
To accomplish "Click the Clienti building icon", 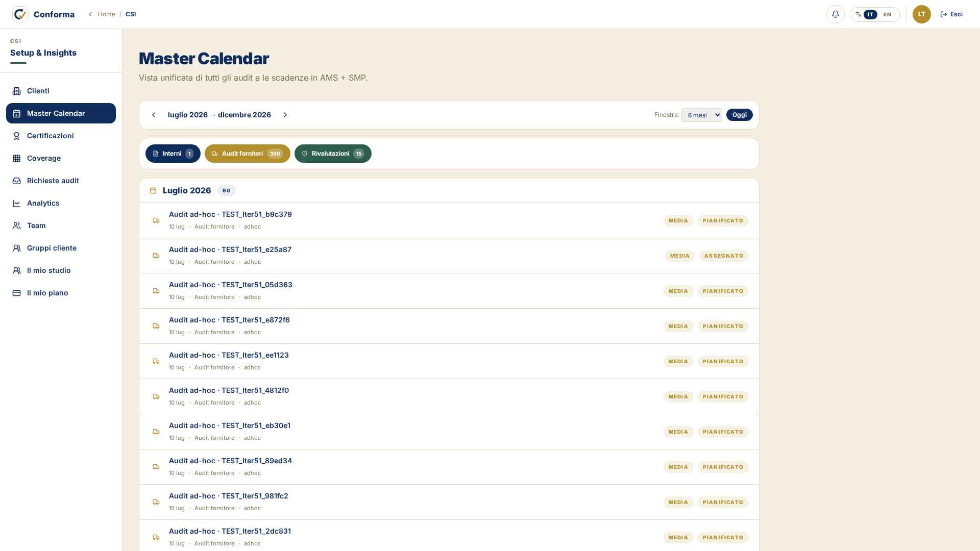I will point(16,91).
